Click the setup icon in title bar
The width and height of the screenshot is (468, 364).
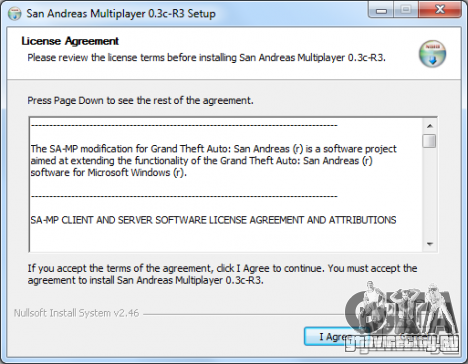pos(14,14)
